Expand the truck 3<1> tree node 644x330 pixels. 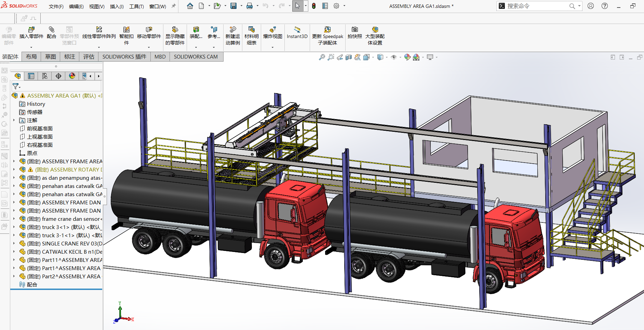pyautogui.click(x=14, y=227)
